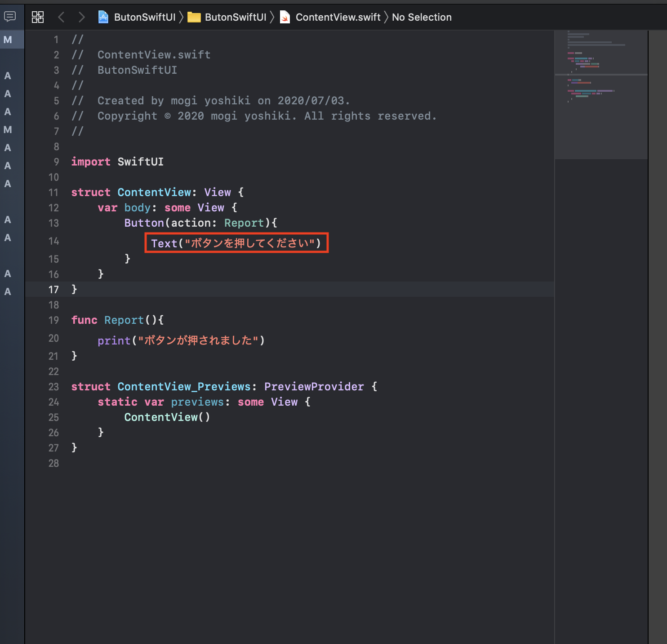This screenshot has width=667, height=644.
Task: Open ContentView.swift breadcrumb menu
Action: coord(338,17)
